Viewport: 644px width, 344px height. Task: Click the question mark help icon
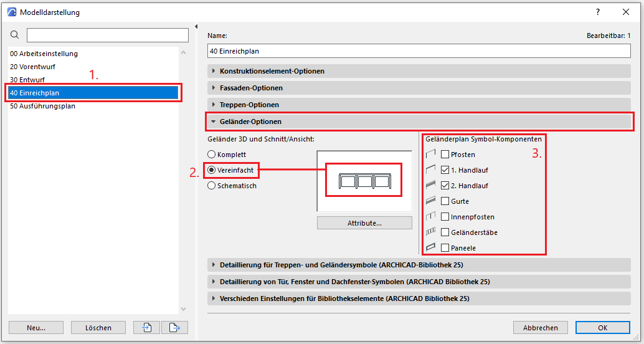tap(598, 12)
